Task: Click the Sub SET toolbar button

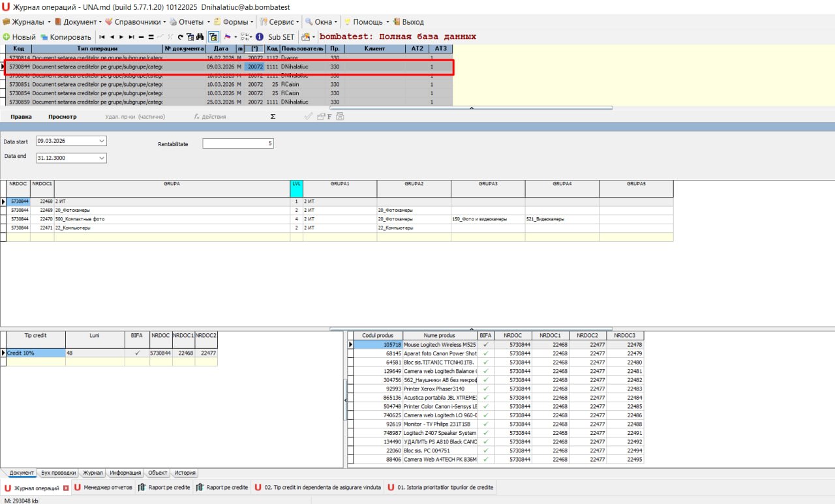Action: 281,37
